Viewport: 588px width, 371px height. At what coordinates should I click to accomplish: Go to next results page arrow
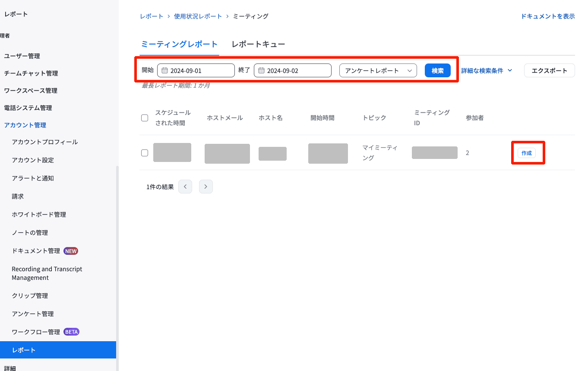(x=206, y=187)
